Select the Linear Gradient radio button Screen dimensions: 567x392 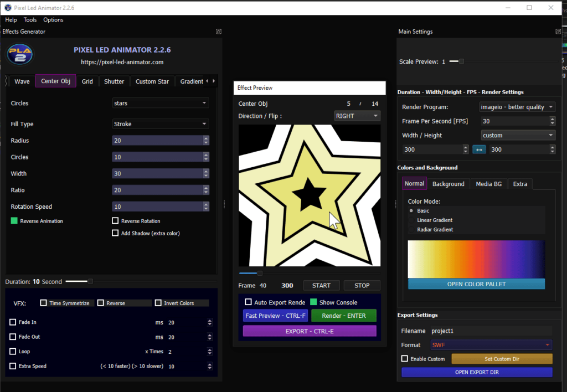point(410,219)
